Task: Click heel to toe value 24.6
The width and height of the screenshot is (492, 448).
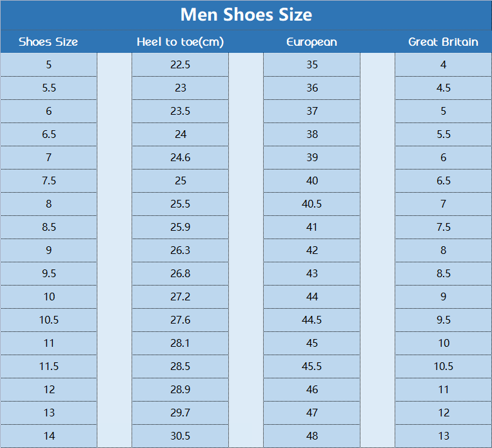Action: 181,157
